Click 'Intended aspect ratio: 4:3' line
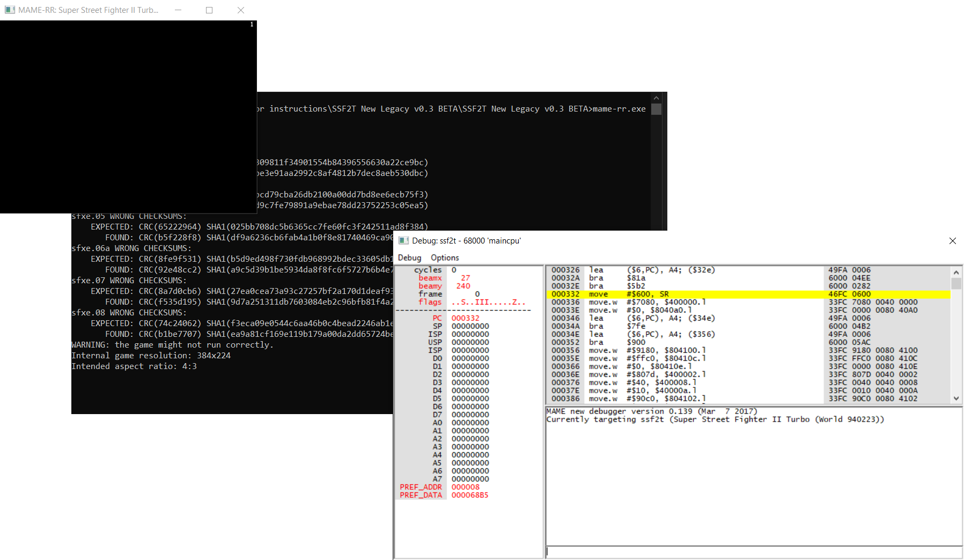The height and width of the screenshot is (560, 964). (x=134, y=366)
